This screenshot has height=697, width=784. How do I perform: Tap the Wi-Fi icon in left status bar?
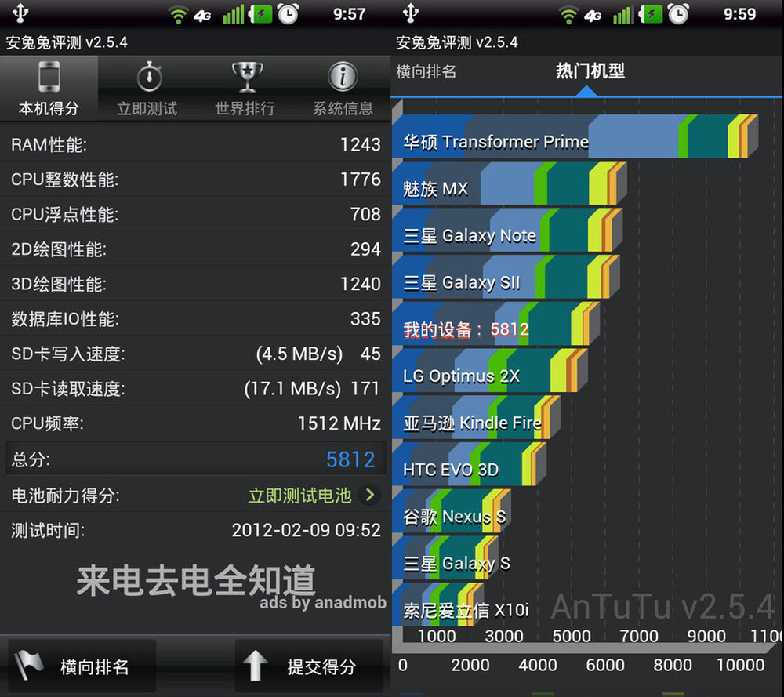[x=177, y=14]
